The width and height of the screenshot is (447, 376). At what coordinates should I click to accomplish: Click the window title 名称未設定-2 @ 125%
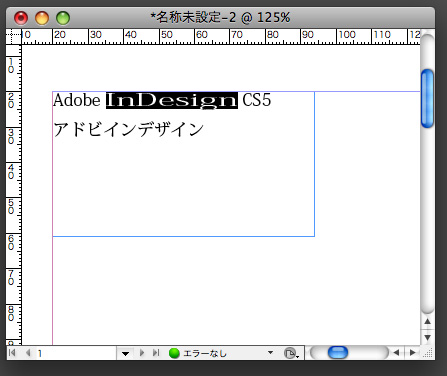pyautogui.click(x=220, y=17)
